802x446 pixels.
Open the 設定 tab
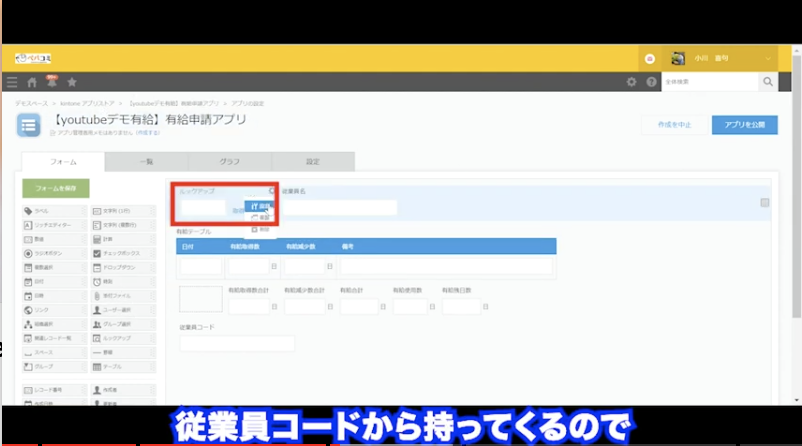312,161
